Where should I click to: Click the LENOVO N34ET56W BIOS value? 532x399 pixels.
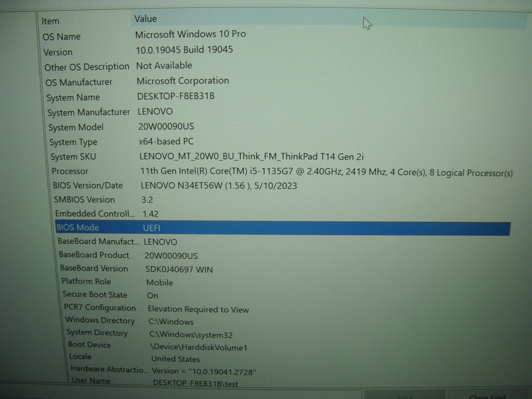[219, 186]
